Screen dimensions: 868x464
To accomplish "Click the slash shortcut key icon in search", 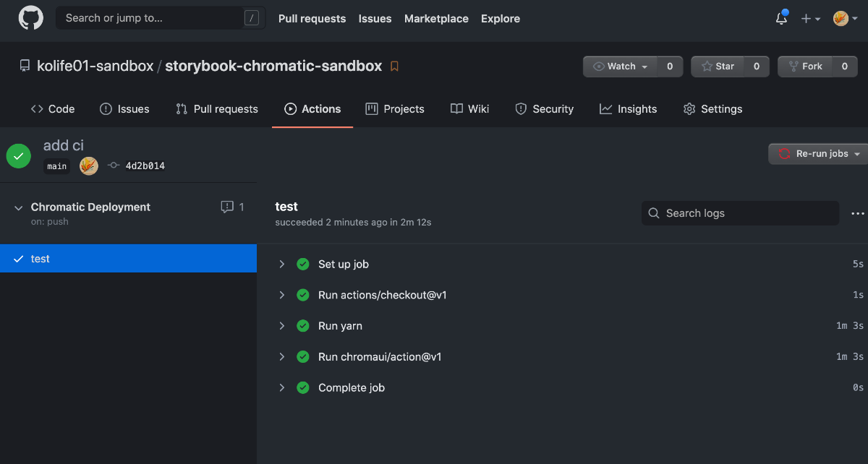I will 251,18.
